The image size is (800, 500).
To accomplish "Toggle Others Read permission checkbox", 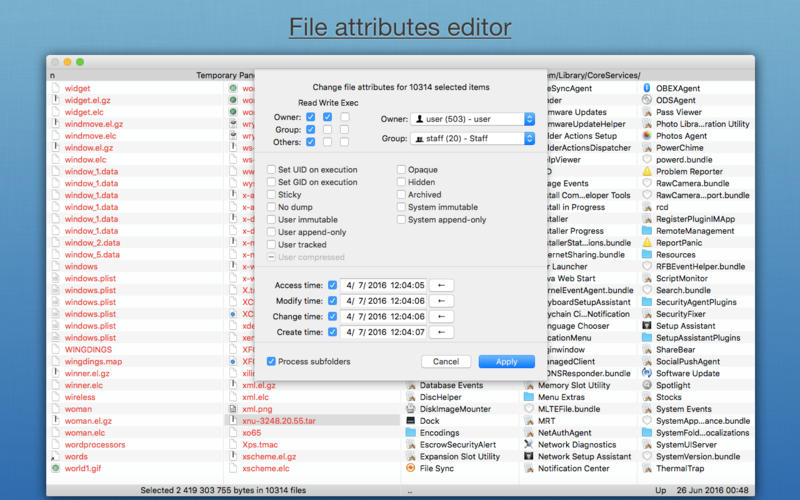I will point(310,142).
